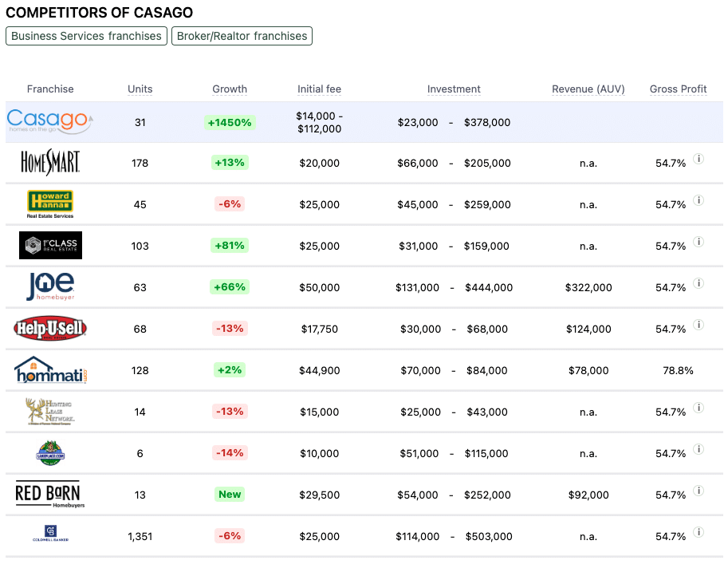Open the Joe Homebuyer logo
This screenshot has width=728, height=568.
(x=50, y=286)
